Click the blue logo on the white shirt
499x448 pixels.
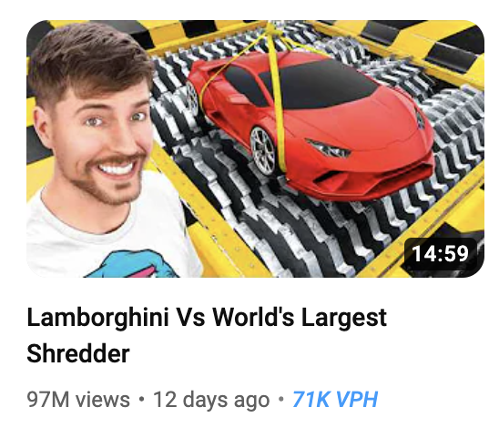136,264
